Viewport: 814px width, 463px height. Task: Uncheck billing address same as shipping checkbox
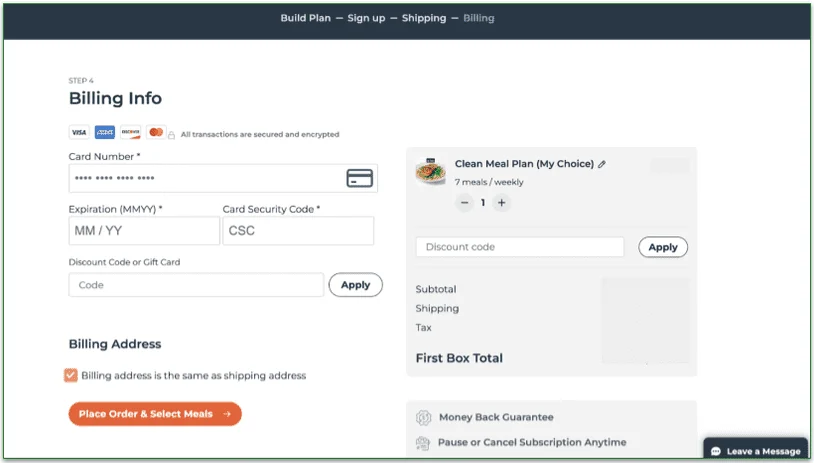(71, 375)
